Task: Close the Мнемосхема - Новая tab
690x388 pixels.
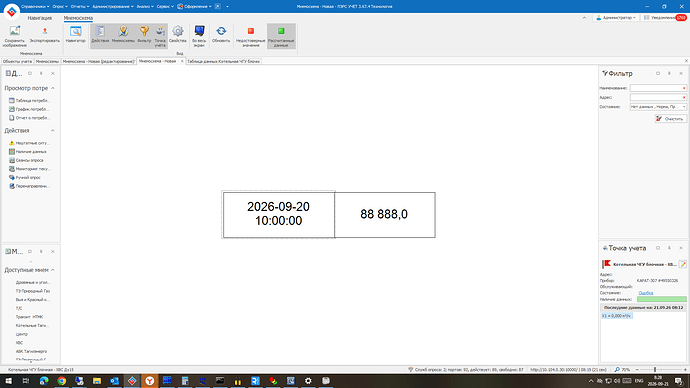Action: coord(182,61)
